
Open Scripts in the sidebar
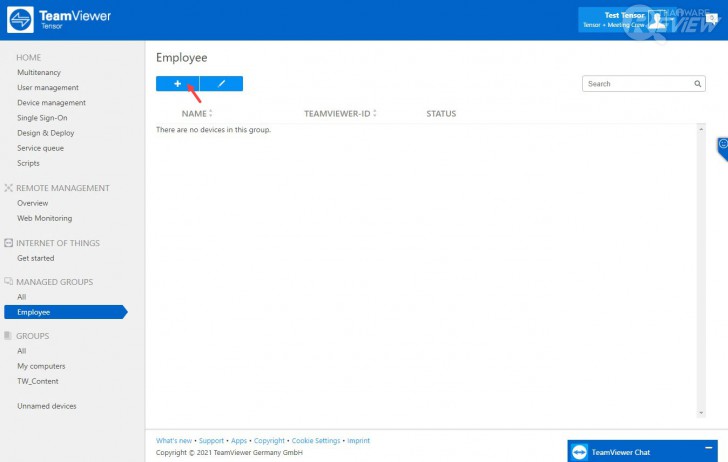(x=28, y=163)
